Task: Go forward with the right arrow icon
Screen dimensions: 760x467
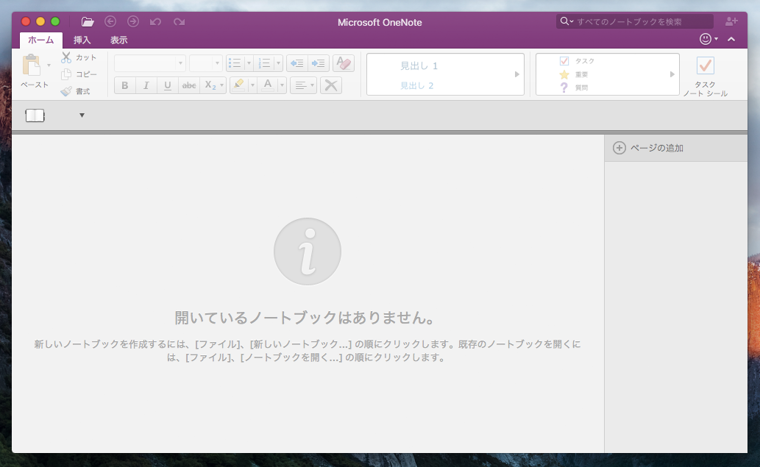Action: (x=133, y=22)
